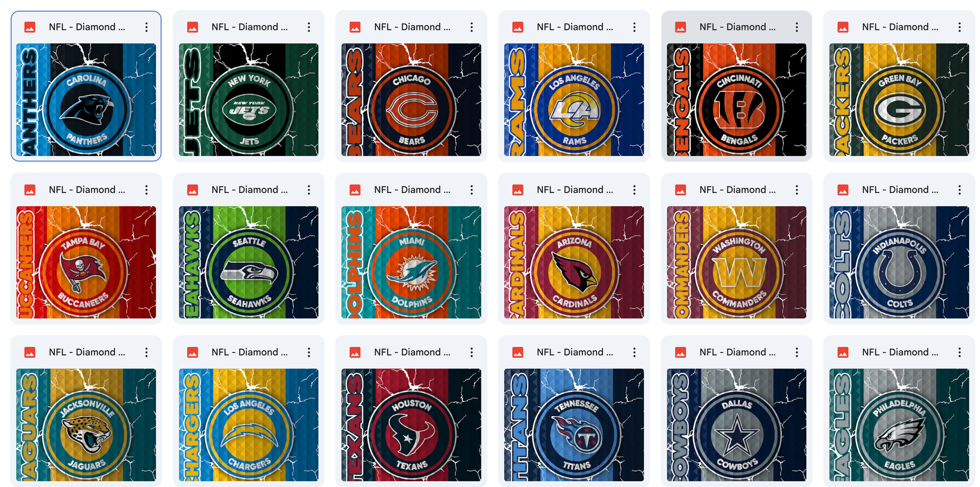Select the Jacksonville Jaguars thumbnail
This screenshot has width=980, height=487.
point(86,425)
